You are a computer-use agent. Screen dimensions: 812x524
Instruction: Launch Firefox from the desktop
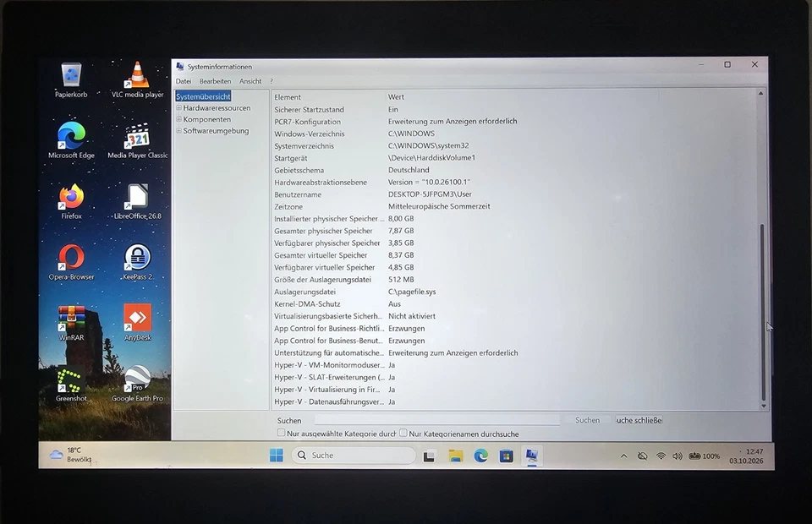71,201
